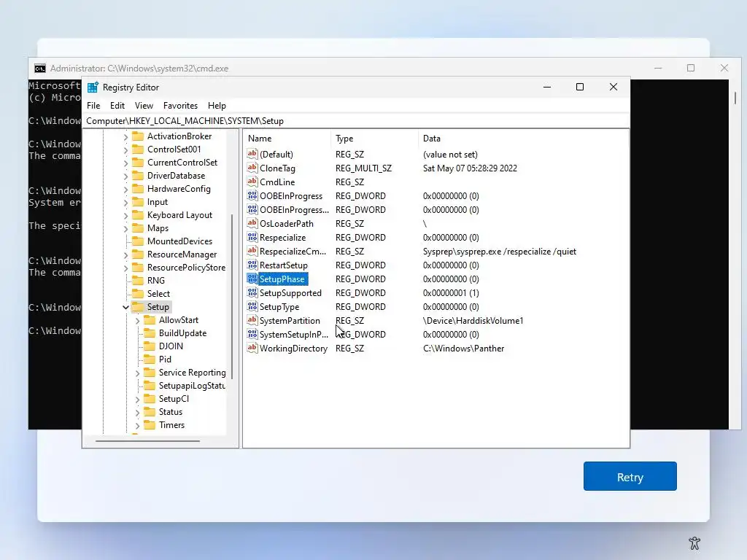The image size is (747, 560).
Task: Select the RestartSetup DWORD icon
Action: click(x=252, y=265)
